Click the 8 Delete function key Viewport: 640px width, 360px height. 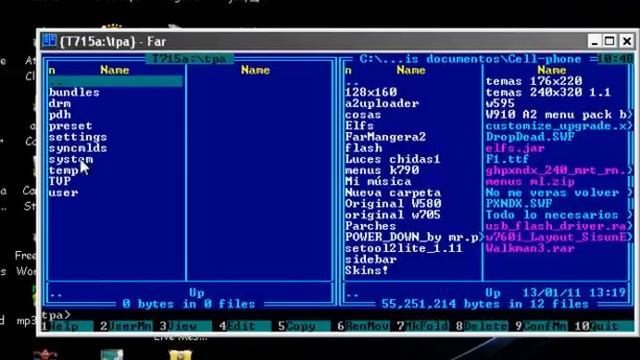coord(482,326)
